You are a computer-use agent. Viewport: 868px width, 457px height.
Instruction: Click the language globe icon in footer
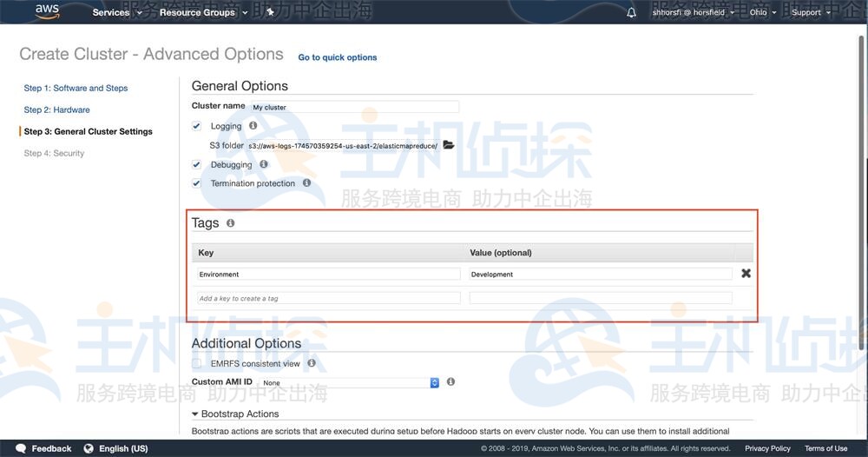[89, 448]
